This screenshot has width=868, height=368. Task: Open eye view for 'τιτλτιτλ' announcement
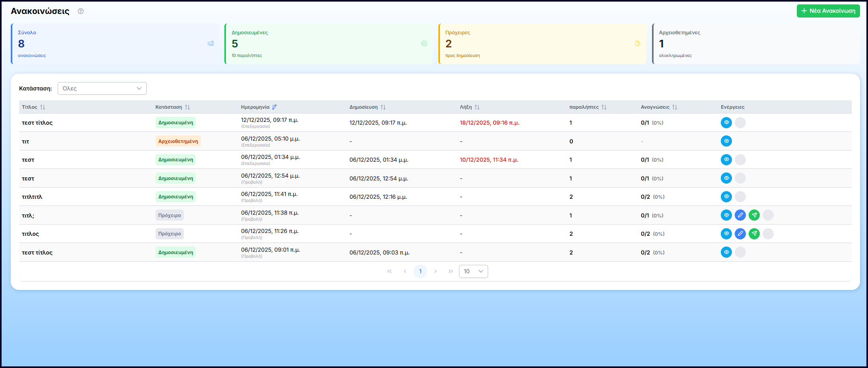[726, 197]
